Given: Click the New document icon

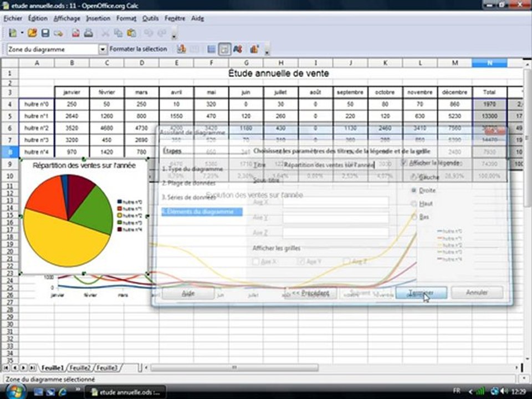Looking at the screenshot, I should [13, 33].
